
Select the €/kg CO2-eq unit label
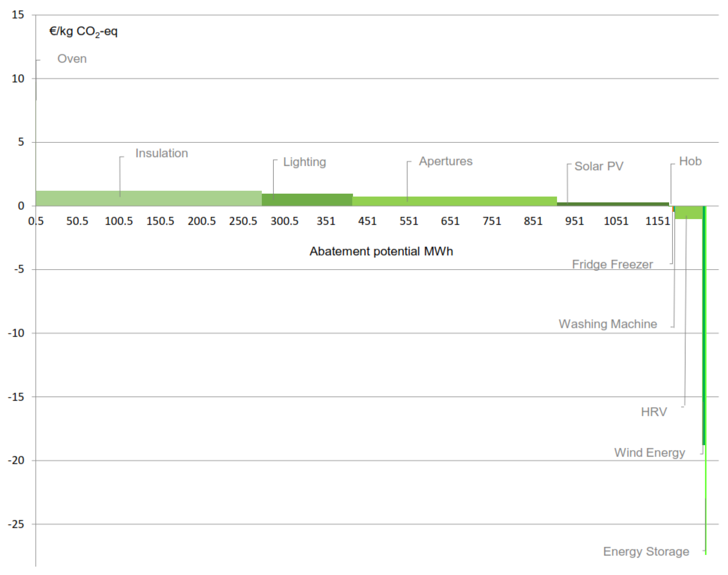(83, 32)
